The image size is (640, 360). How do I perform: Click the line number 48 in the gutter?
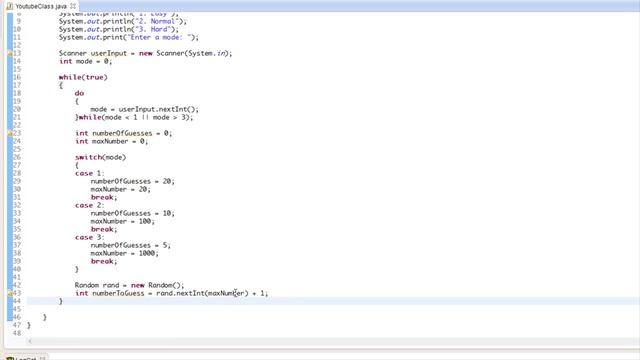point(16,333)
